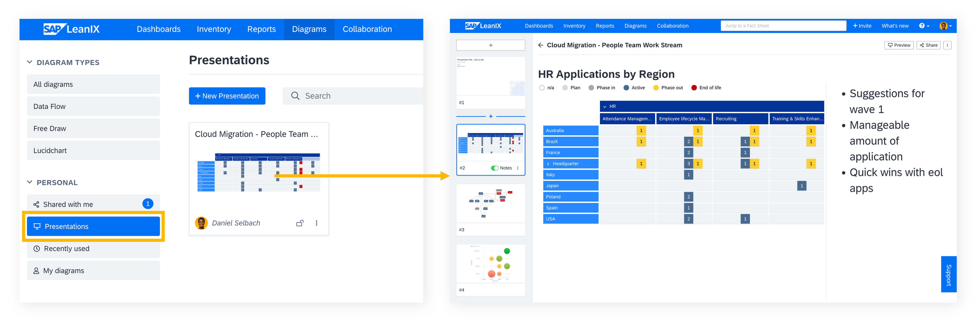
Task: Open Dashboards in the right window
Action: [539, 26]
